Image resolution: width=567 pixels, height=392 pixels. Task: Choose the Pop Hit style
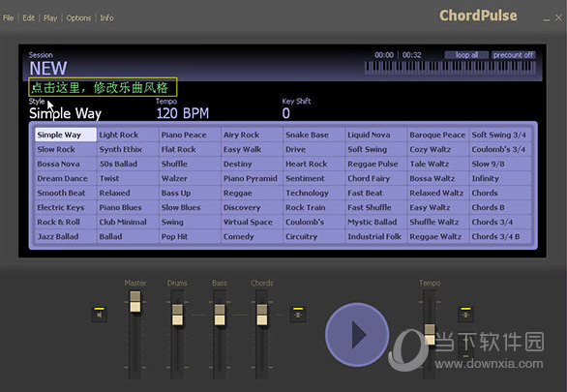[x=191, y=236]
